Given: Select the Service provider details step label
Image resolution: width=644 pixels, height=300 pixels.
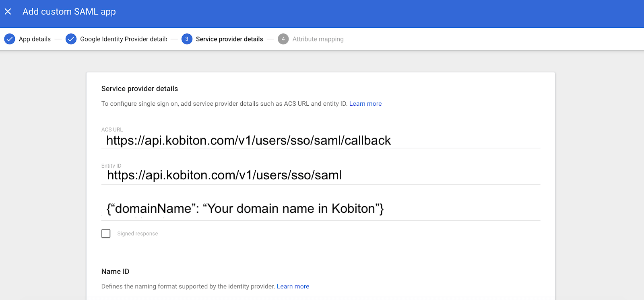Looking at the screenshot, I should [229, 39].
